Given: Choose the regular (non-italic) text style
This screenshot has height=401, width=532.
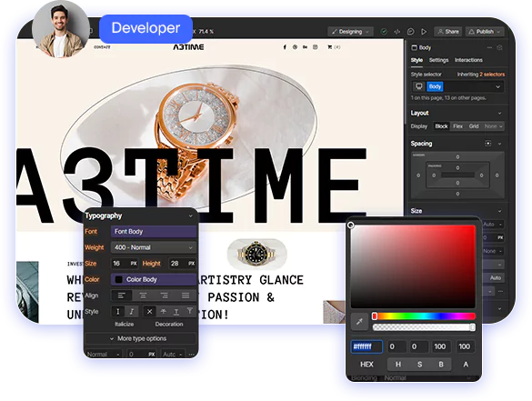Looking at the screenshot, I should coord(117,312).
